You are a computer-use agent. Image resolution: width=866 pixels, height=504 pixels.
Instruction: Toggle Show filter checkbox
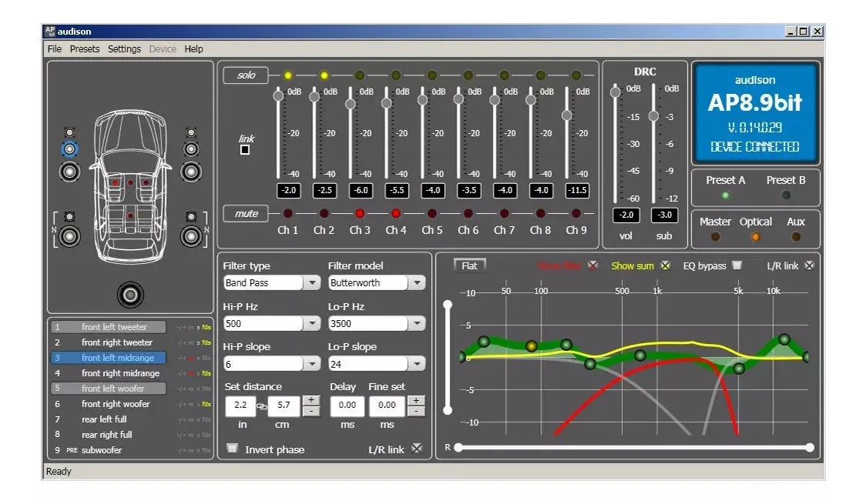coord(593,265)
